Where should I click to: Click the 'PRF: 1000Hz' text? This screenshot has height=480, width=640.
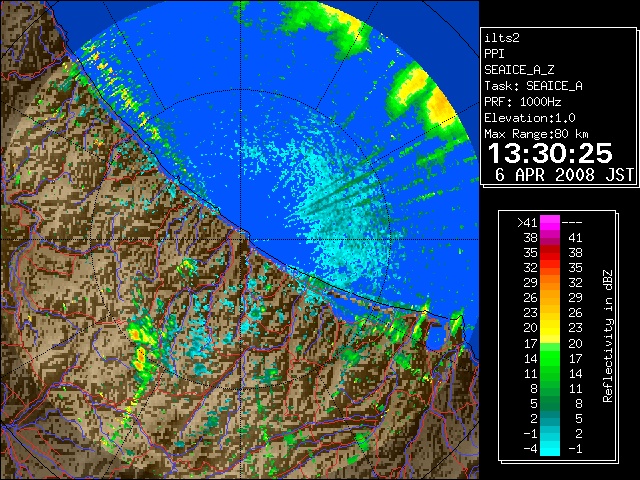[x=522, y=102]
